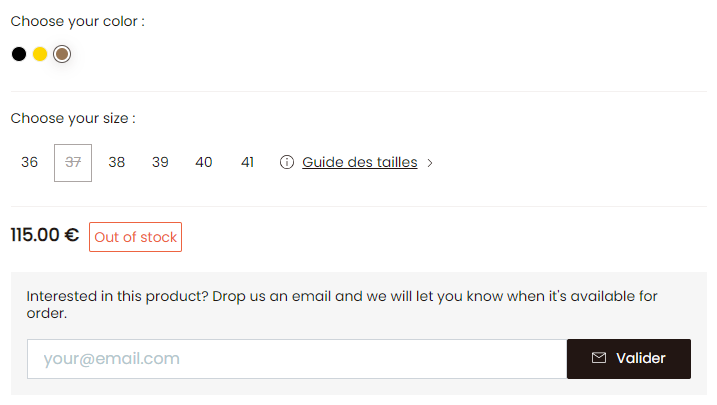717x405 pixels.
Task: Select the black color swatch
Action: 19,54
